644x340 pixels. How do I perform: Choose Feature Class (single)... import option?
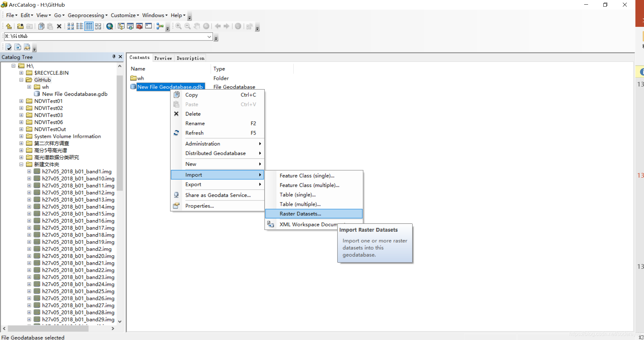click(314, 176)
